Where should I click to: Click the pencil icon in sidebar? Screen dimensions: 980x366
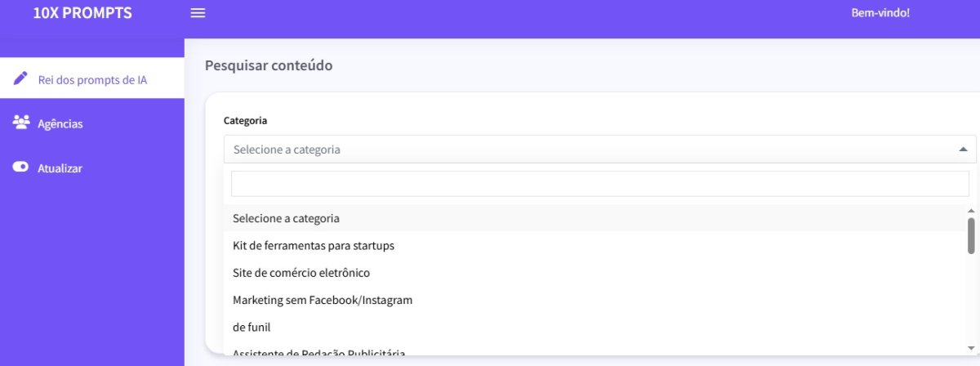click(x=21, y=79)
